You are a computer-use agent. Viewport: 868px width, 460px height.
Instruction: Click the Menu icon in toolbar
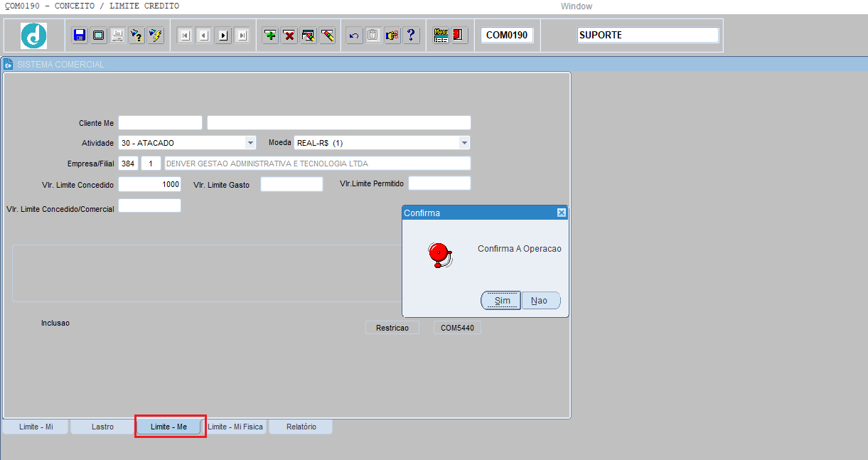441,35
